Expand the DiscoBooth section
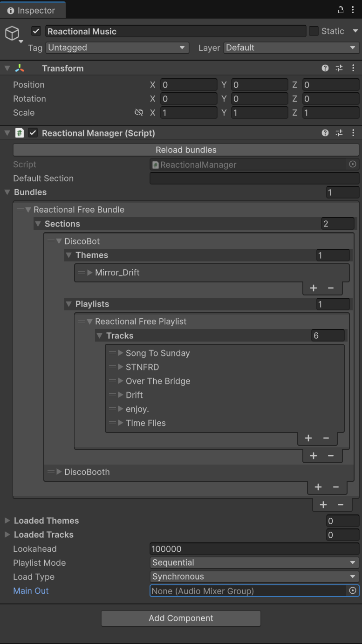Image resolution: width=362 pixels, height=644 pixels. (59, 472)
